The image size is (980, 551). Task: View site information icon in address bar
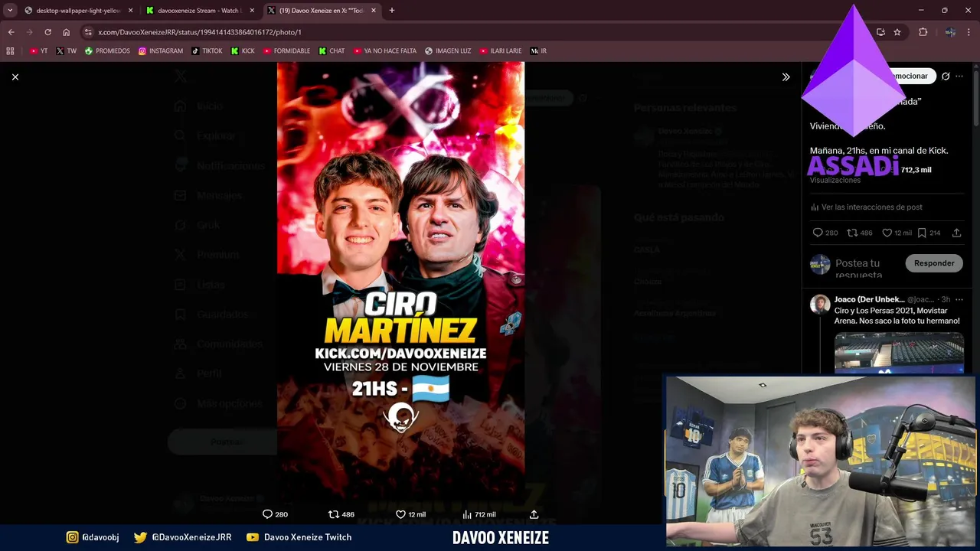(88, 32)
